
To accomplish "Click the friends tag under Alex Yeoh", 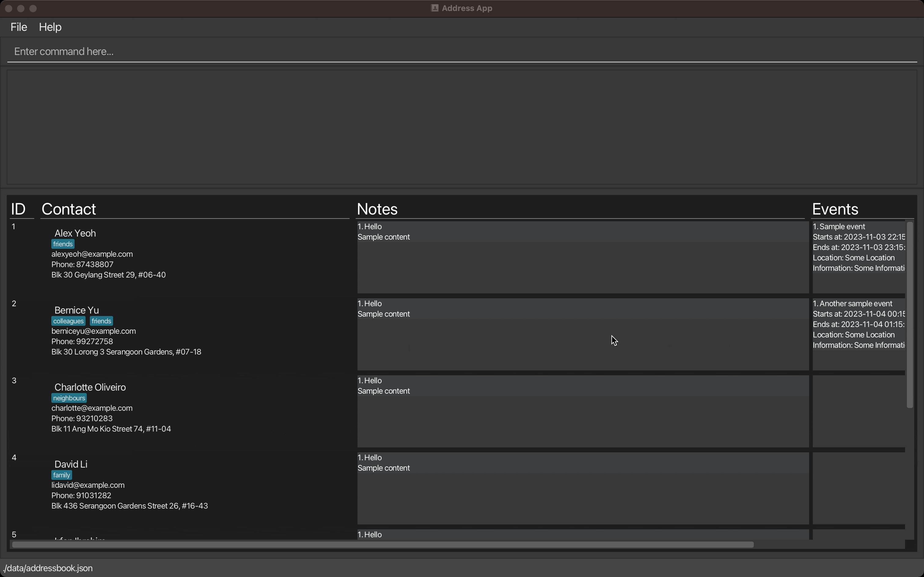I will 63,244.
